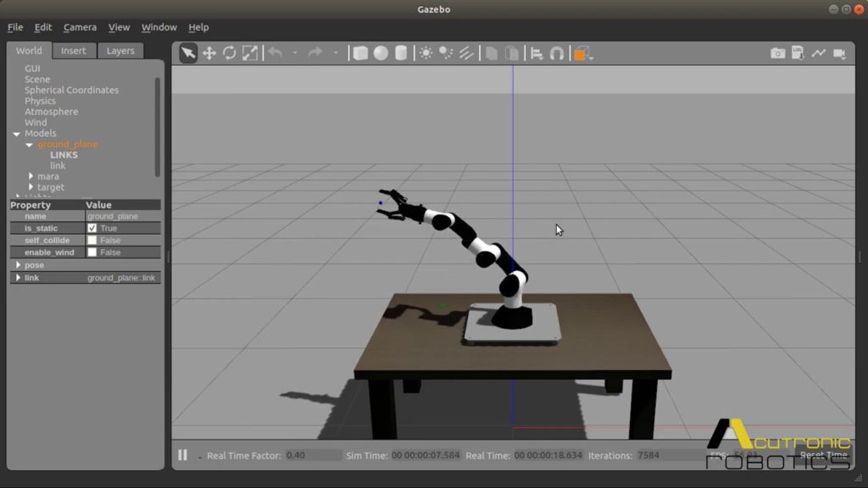This screenshot has width=868, height=488.
Task: Enable the self_collide property
Action: pos(90,240)
